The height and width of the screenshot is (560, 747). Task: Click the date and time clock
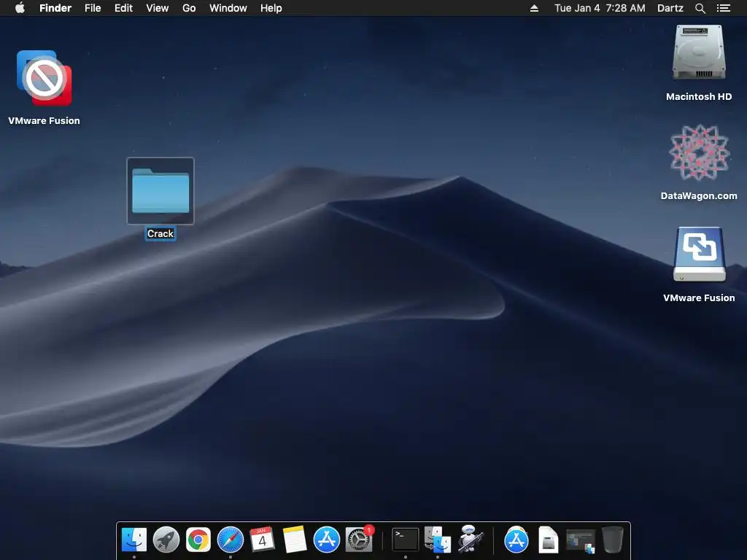pyautogui.click(x=600, y=8)
